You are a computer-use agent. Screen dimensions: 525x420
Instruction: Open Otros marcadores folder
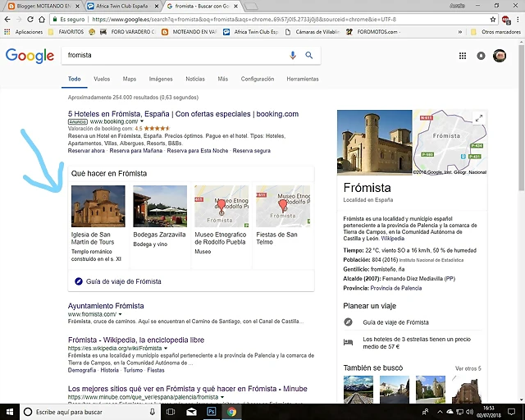coord(495,32)
